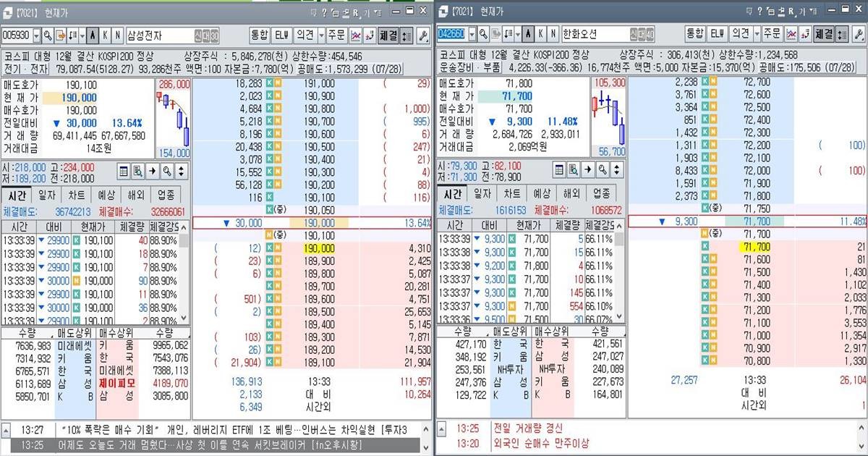This screenshot has width=868, height=456.
Task: Switch to the 업종 tab in Hanwha Ocean window
Action: tap(601, 194)
